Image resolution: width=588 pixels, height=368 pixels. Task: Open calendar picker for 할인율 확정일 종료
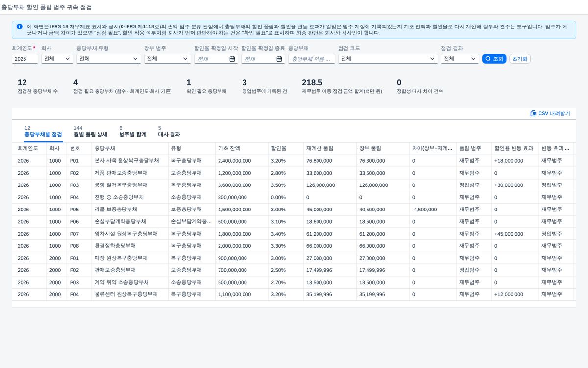tap(279, 59)
